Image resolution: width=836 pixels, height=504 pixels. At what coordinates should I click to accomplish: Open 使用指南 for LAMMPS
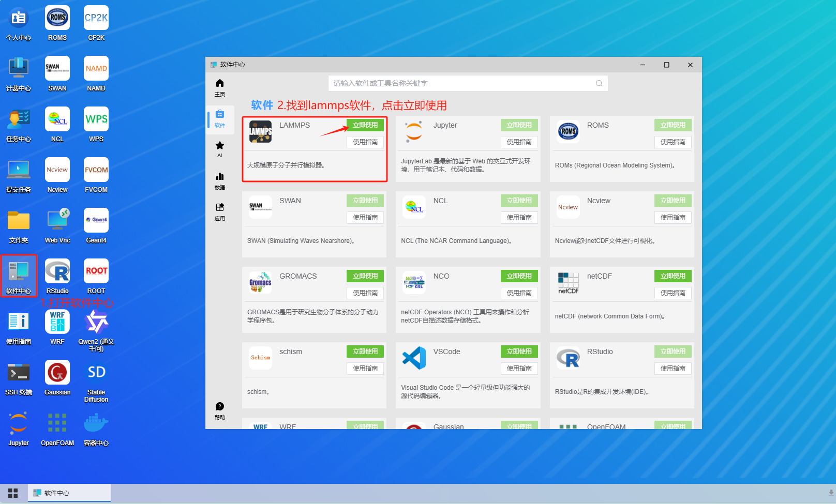[x=365, y=142]
